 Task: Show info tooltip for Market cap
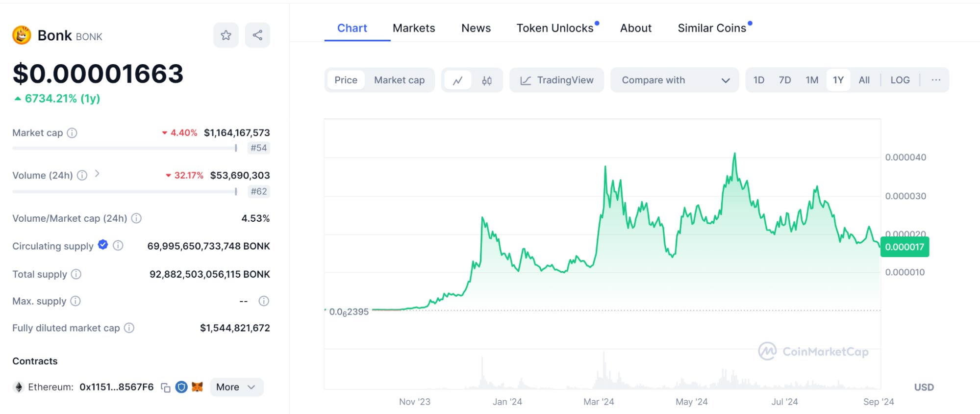point(72,133)
